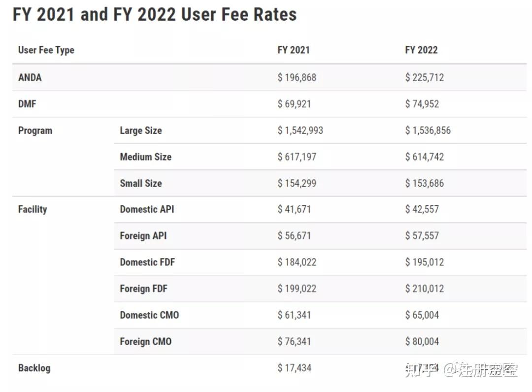Image resolution: width=532 pixels, height=392 pixels.
Task: Select the ANDA row label
Action: [30, 77]
